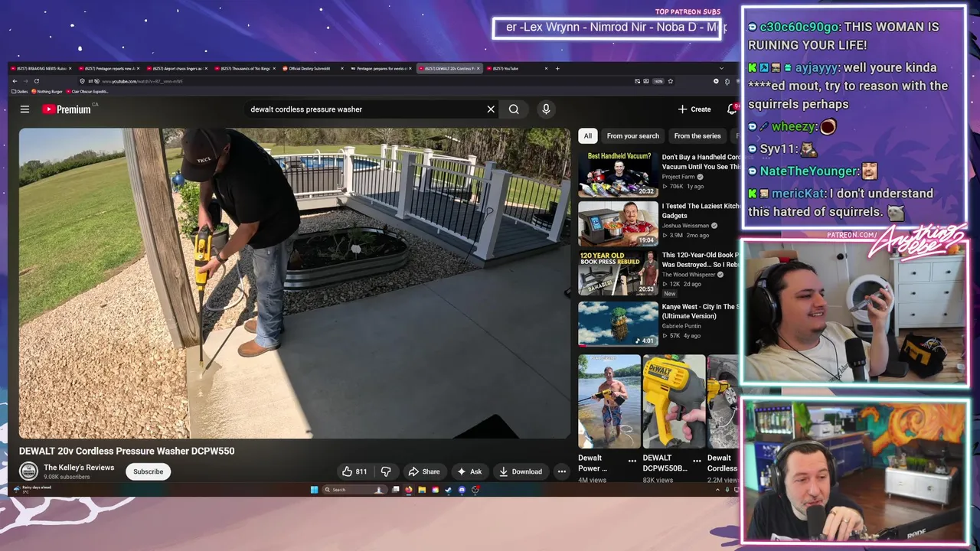Open Laziest Kitchen Gadgets video thumbnail
This screenshot has height=551, width=980.
[x=618, y=223]
